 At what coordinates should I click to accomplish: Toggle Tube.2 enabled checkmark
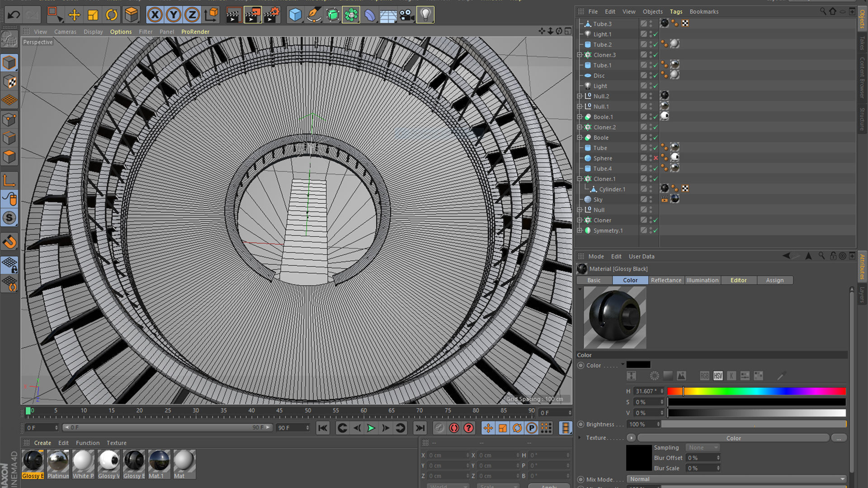(x=656, y=44)
